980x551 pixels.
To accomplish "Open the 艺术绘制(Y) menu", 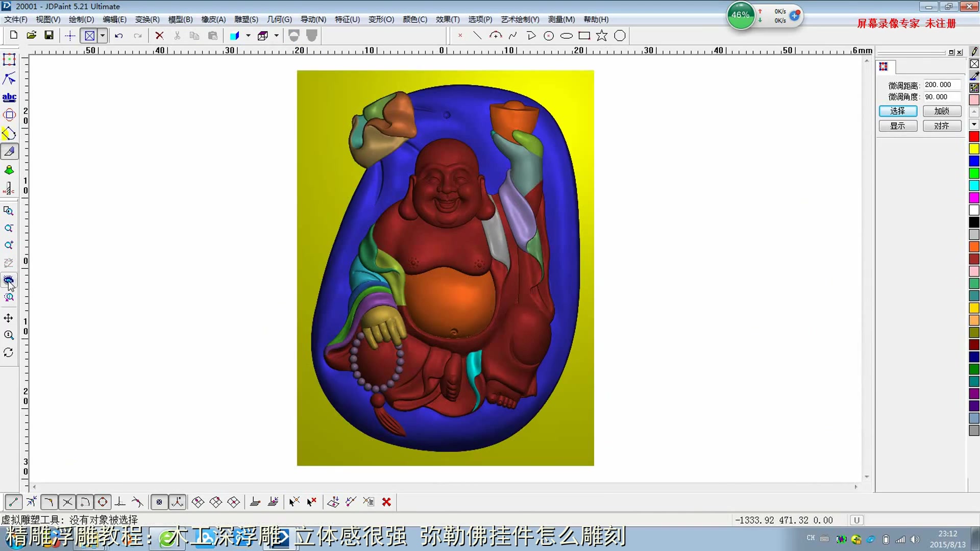I will [520, 19].
